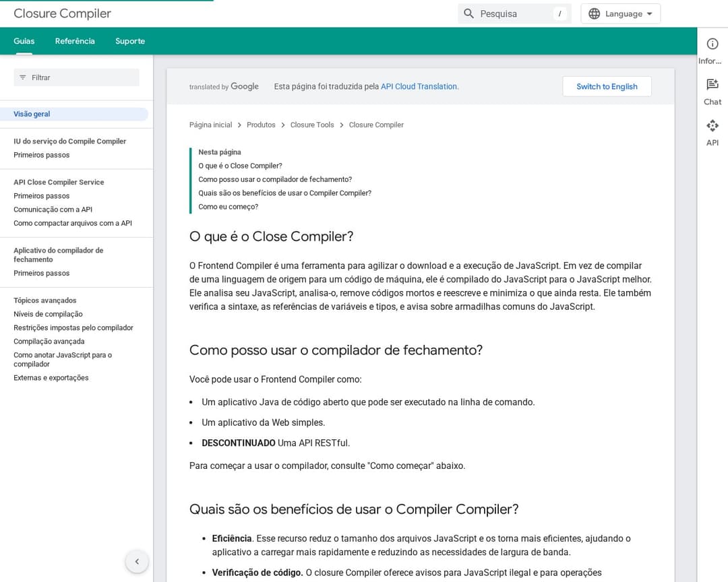This screenshot has height=582, width=728.
Task: Open the Chat side panel icon
Action: click(712, 84)
